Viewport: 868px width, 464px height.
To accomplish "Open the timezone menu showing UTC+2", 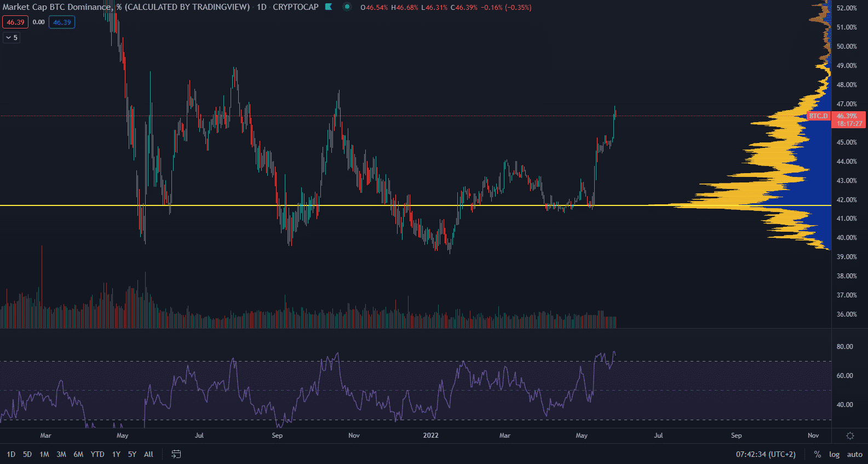I will 766,454.
